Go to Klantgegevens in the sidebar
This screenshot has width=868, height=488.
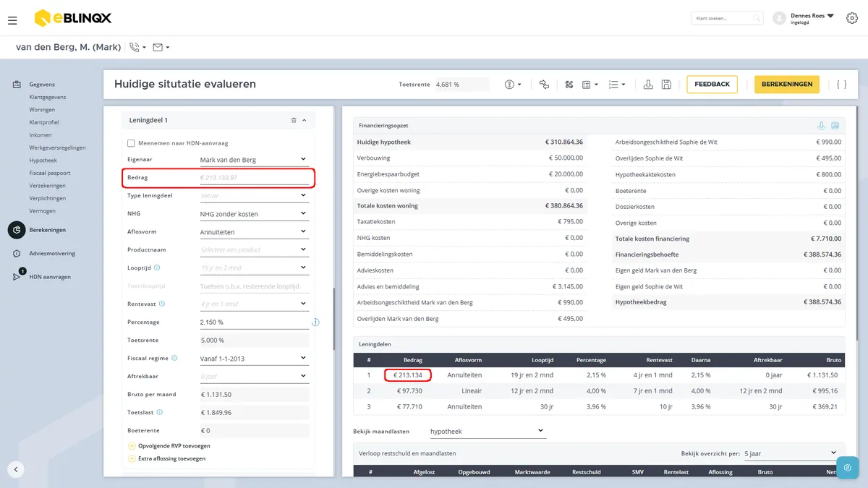click(x=48, y=97)
